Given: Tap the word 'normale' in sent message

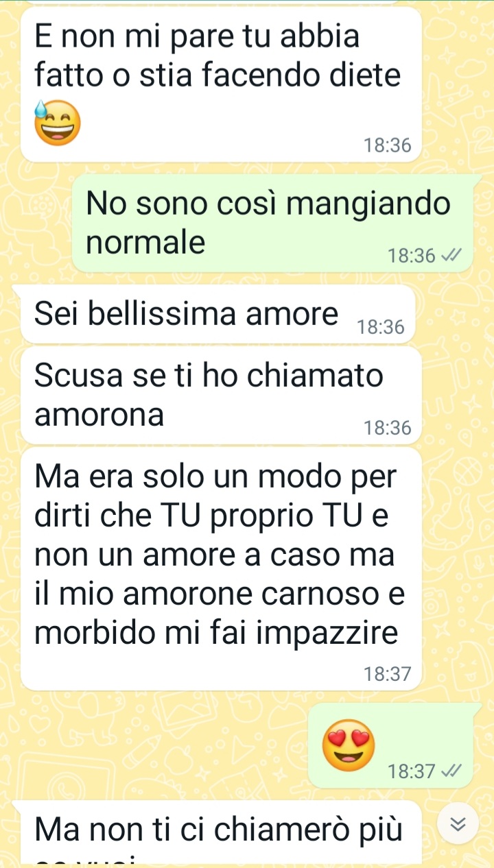Looking at the screenshot, I should pyautogui.click(x=146, y=243).
